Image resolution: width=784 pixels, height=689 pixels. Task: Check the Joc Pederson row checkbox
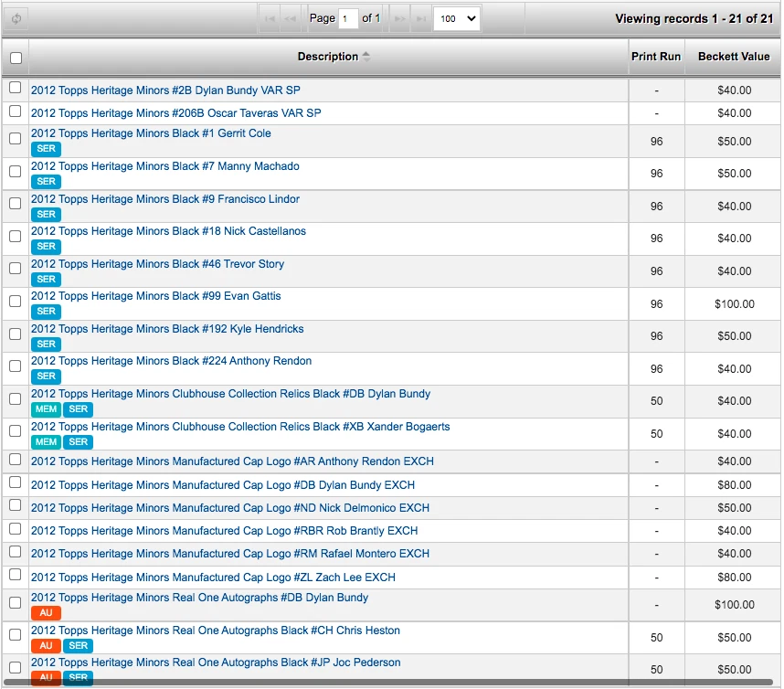tap(16, 668)
